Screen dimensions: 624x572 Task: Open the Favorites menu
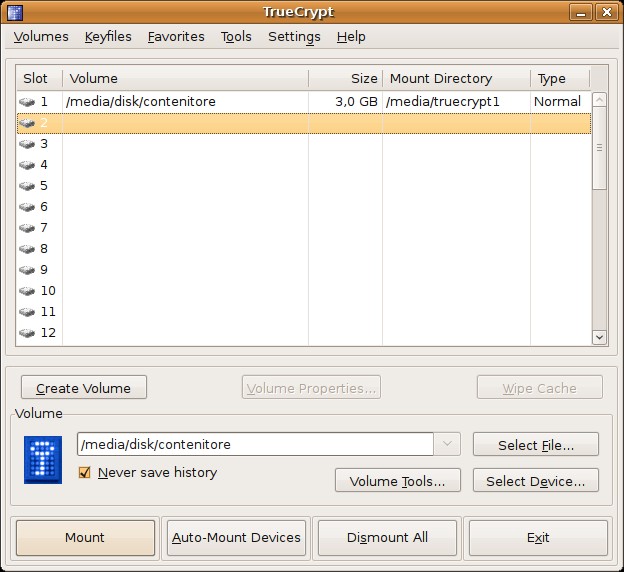(x=176, y=37)
